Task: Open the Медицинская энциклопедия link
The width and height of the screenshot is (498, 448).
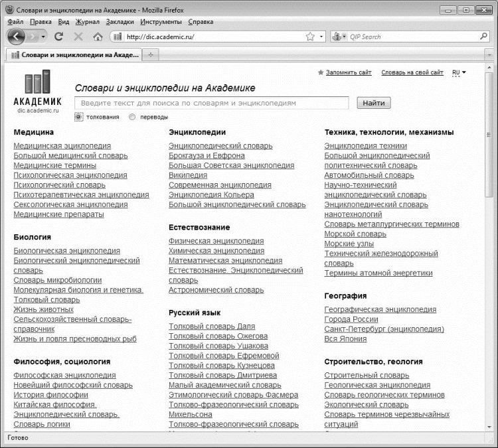Action: coord(62,146)
